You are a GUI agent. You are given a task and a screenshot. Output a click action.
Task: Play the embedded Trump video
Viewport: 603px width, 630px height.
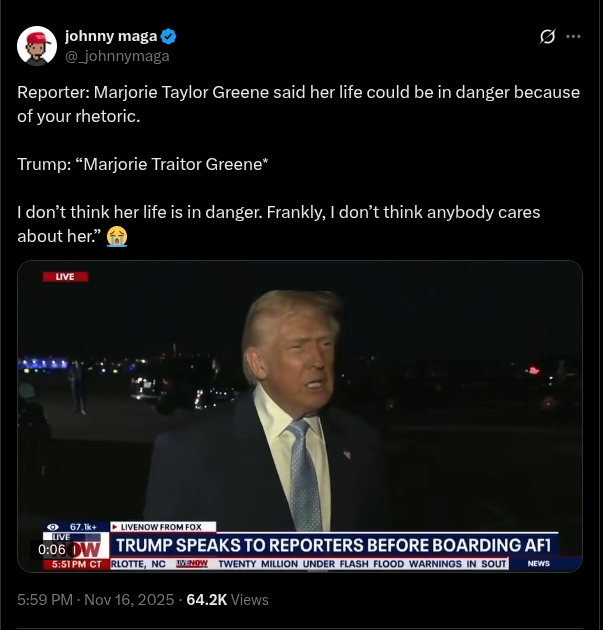click(300, 416)
